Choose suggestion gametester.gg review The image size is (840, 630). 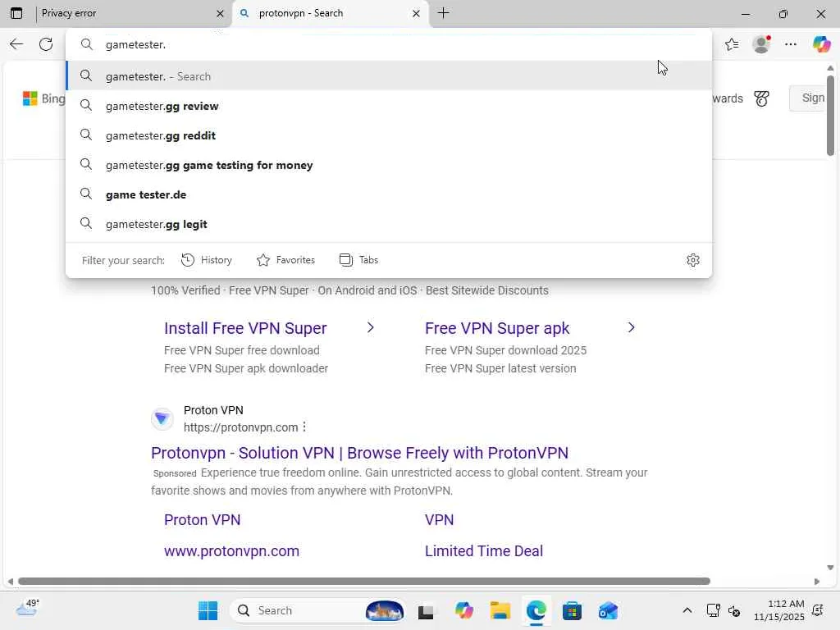(x=389, y=106)
